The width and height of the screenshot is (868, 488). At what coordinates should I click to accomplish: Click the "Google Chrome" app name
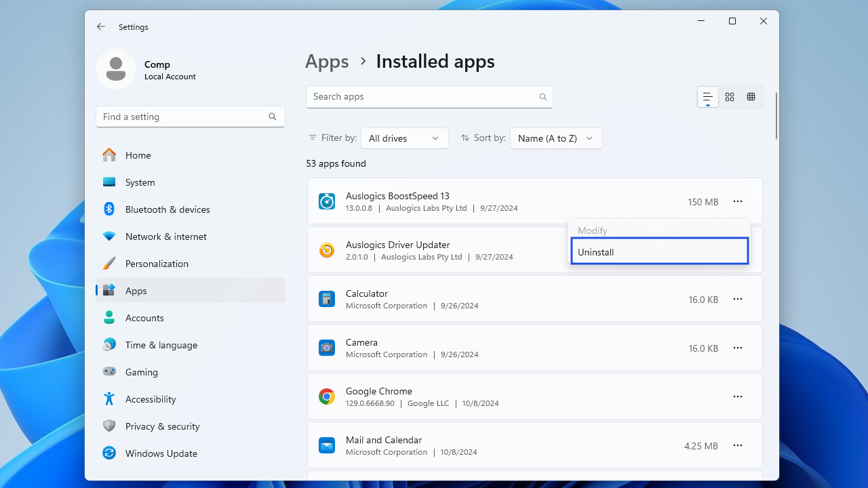379,391
